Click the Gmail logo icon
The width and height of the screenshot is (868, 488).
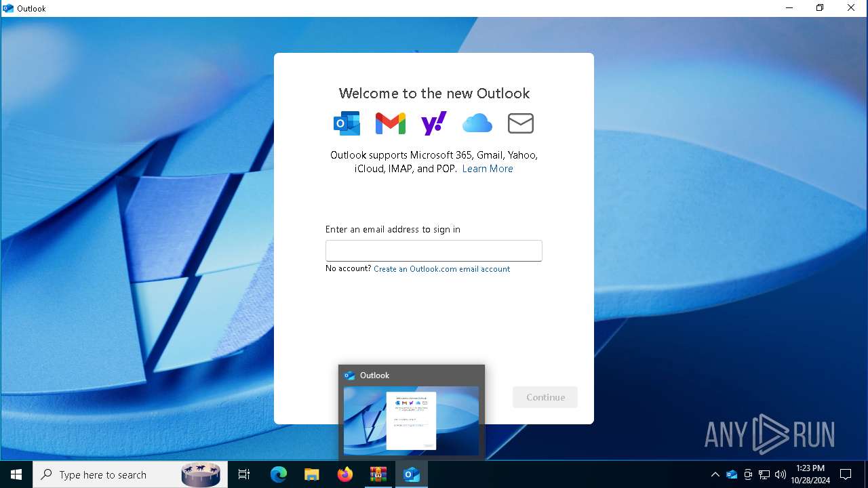pos(391,123)
